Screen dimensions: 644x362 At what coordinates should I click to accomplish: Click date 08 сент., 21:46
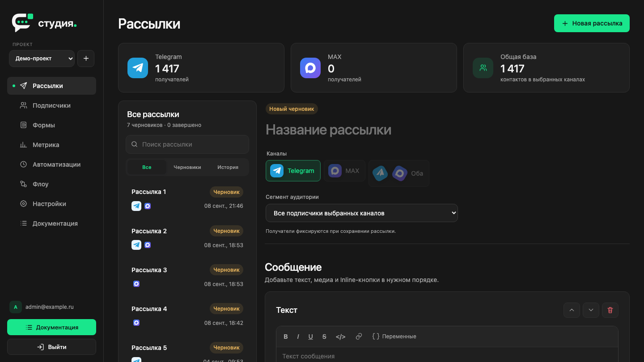224,206
